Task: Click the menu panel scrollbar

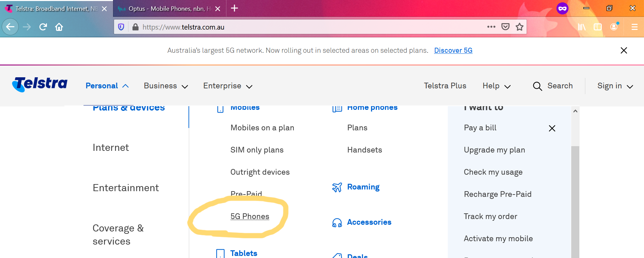Action: (x=575, y=202)
